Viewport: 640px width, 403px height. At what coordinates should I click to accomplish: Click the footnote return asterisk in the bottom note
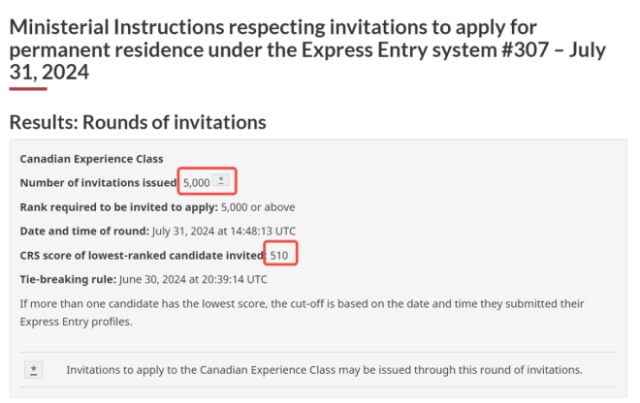point(33,370)
